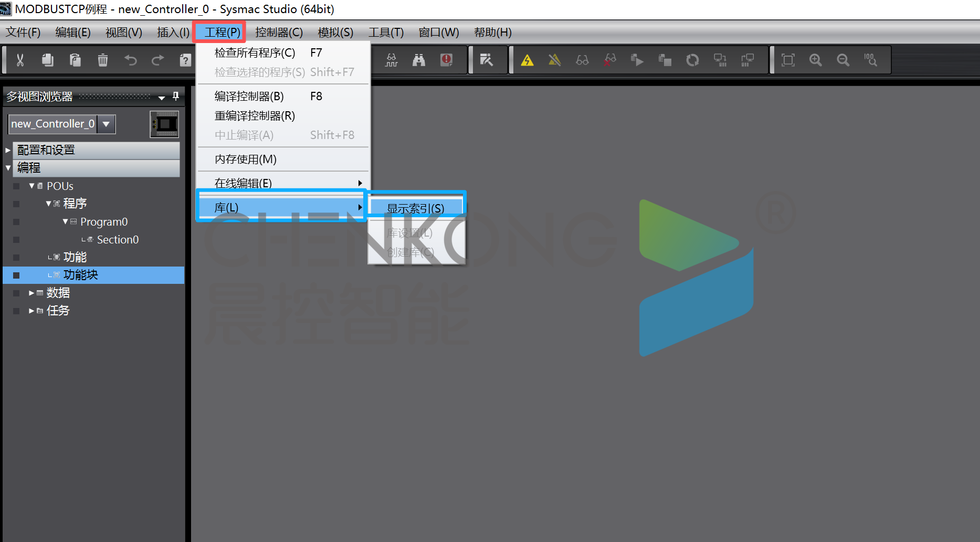Collapse the 程序 tree node
This screenshot has height=542, width=980.
pyautogui.click(x=49, y=204)
